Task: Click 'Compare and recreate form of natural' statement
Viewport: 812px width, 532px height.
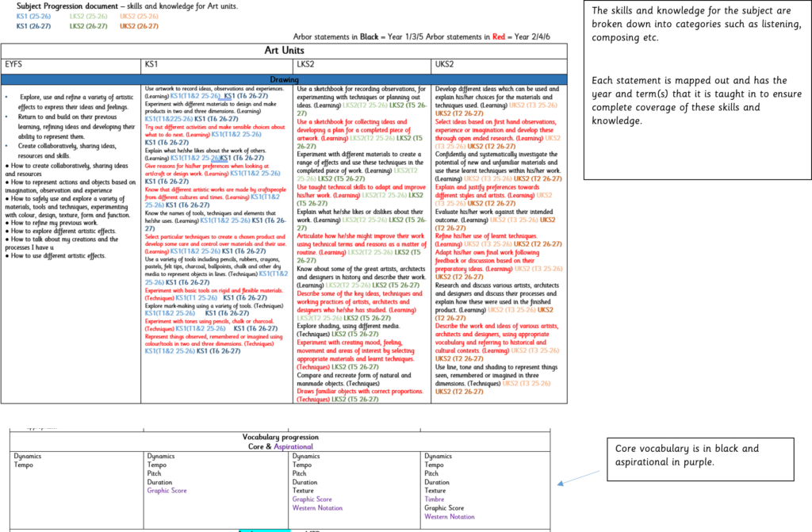Action: point(354,379)
